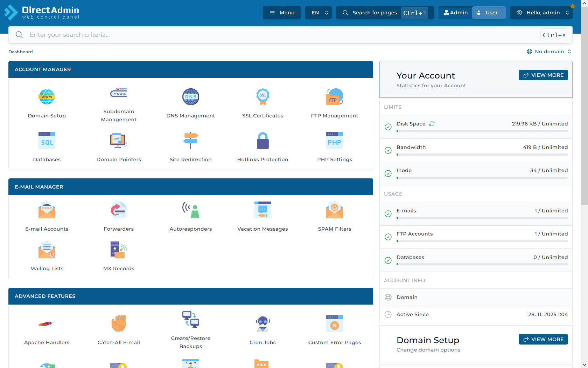Expand the EN language dropdown
This screenshot has height=368, width=588.
tap(318, 13)
